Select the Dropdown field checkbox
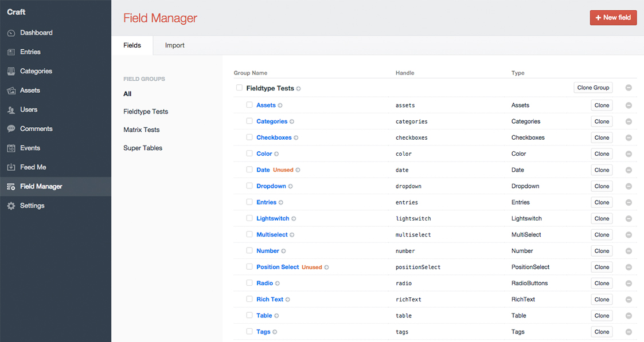This screenshot has width=644, height=342. click(249, 186)
